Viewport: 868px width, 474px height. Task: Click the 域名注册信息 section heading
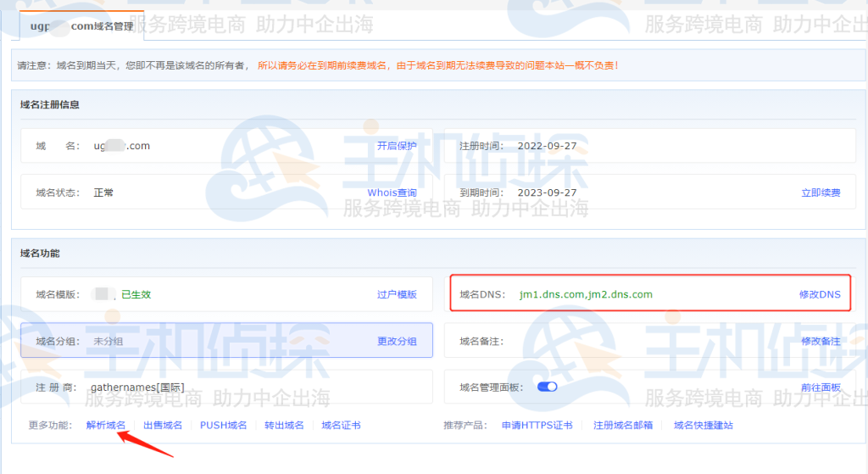coord(50,104)
